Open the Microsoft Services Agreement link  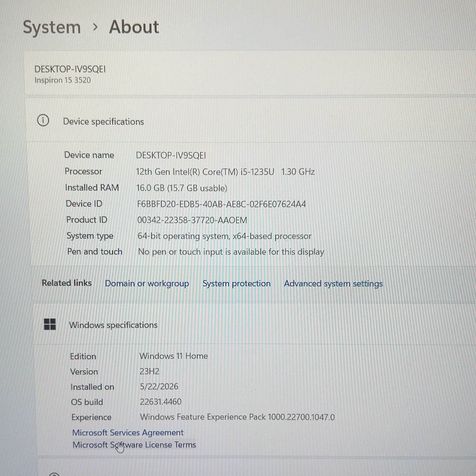[128, 433]
